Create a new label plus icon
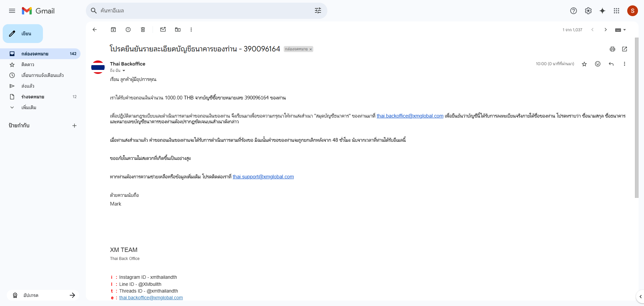Image resolution: width=644 pixels, height=306 pixels. tap(74, 126)
